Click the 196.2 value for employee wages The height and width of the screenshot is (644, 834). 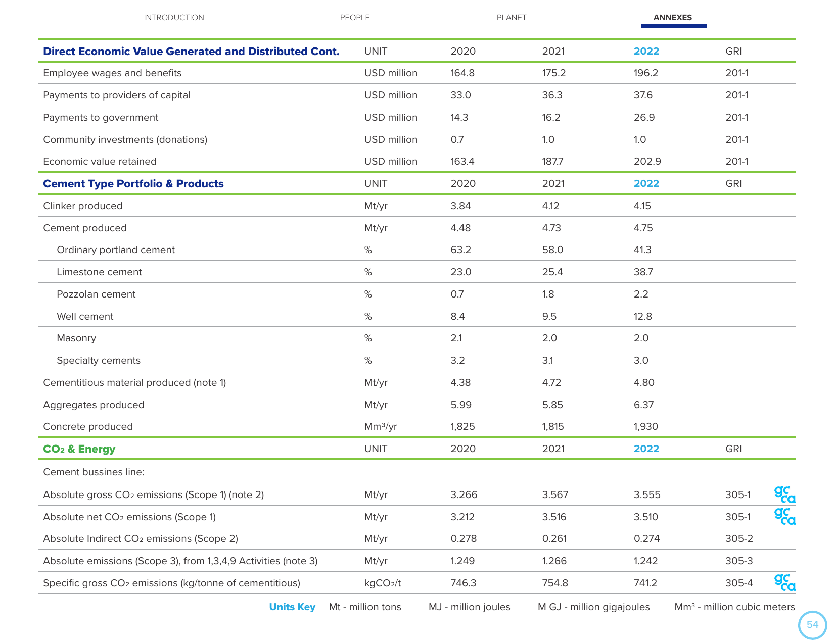point(646,73)
